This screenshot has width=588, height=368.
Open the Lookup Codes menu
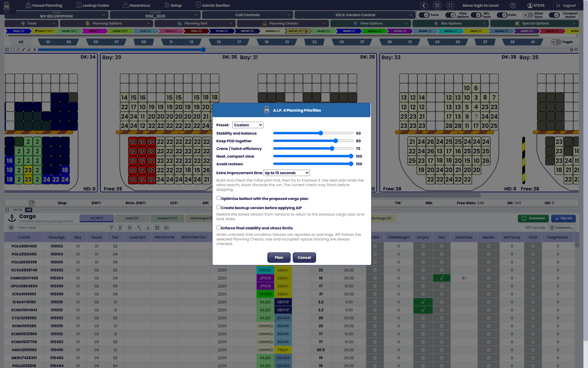click(x=92, y=6)
